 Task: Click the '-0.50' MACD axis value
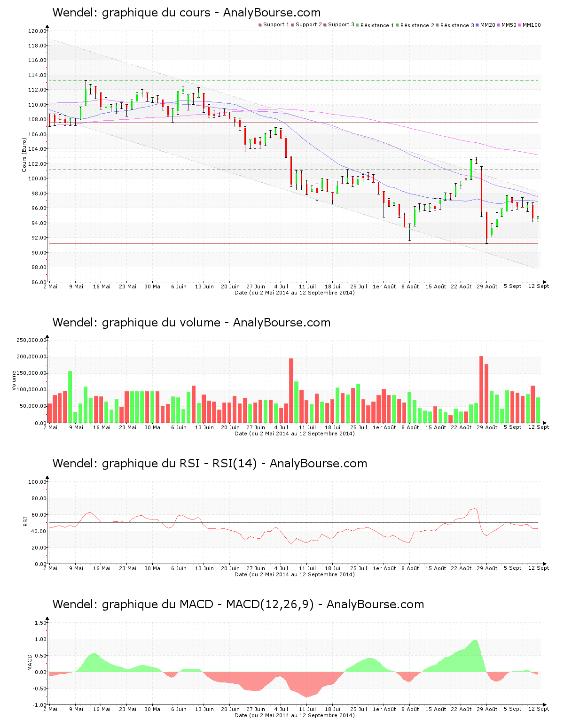point(39,689)
